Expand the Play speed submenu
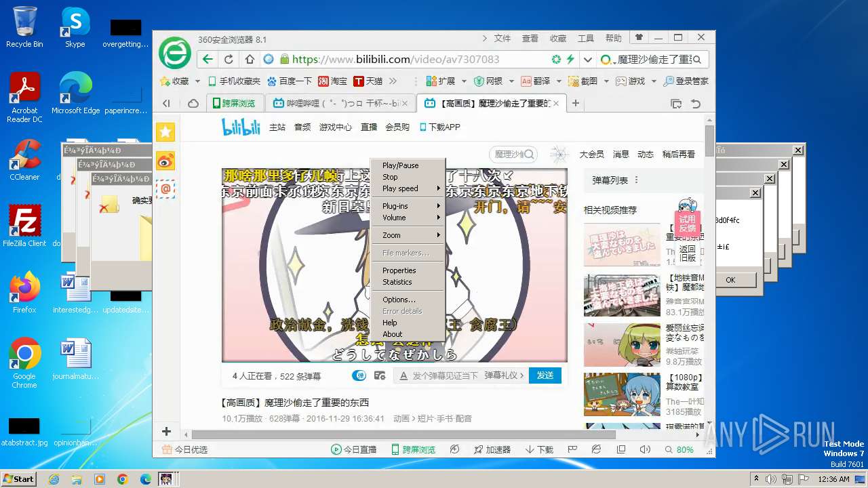Image resolution: width=868 pixels, height=488 pixels. pos(408,188)
